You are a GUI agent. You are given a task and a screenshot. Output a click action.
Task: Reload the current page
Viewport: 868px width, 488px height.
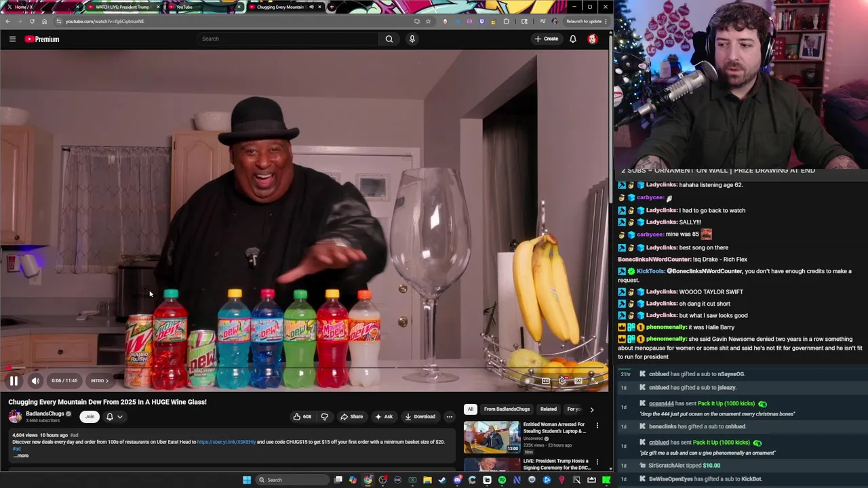(32, 21)
